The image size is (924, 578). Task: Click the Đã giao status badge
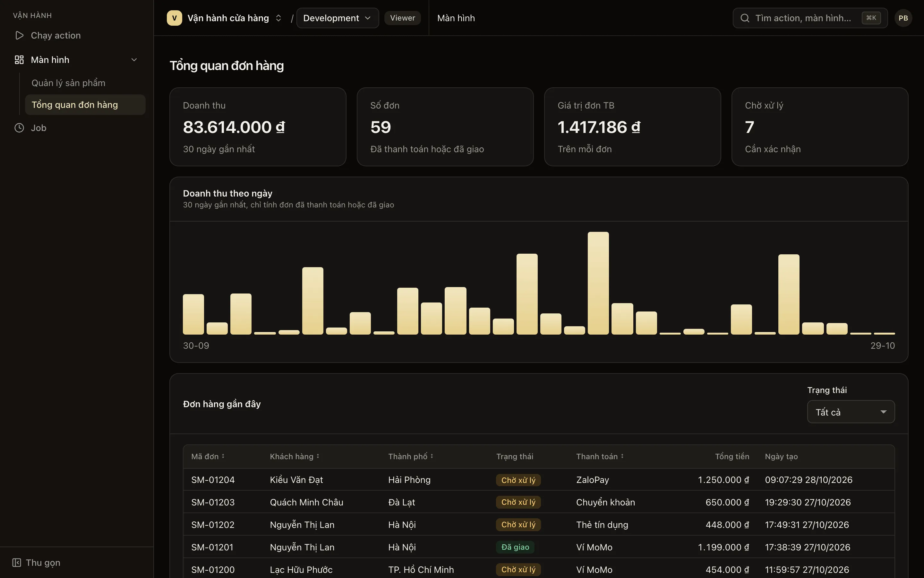tap(515, 547)
